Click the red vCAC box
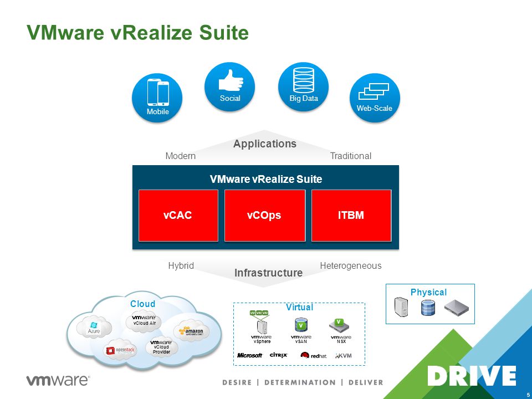Viewport: 532px width, 399px height. (178, 216)
